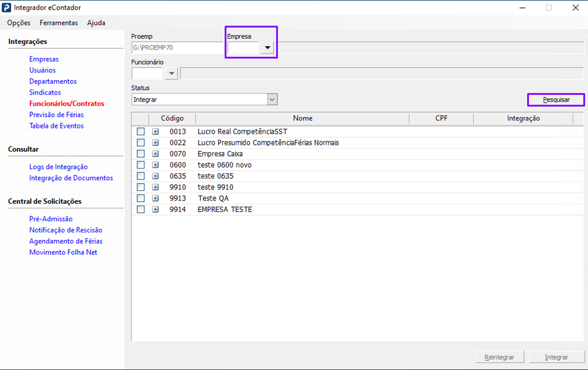
Task: Expand row 9914 EMPRESA TESTE plus icon
Action: (155, 209)
